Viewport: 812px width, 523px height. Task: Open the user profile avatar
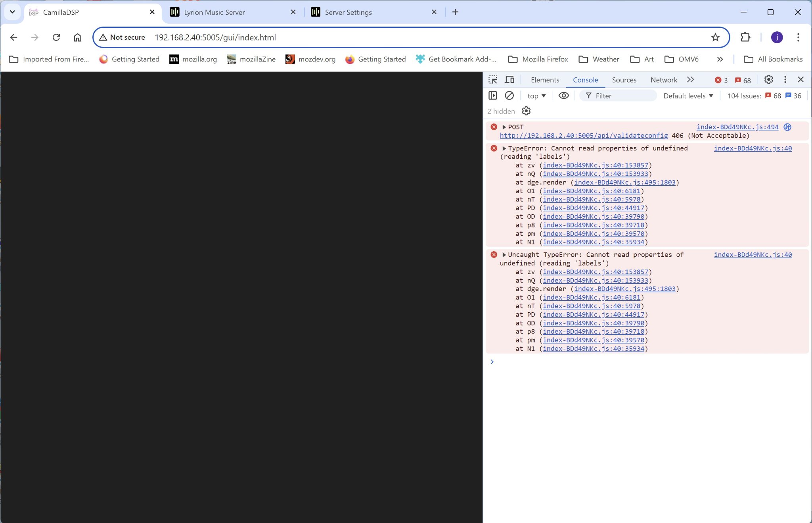777,37
